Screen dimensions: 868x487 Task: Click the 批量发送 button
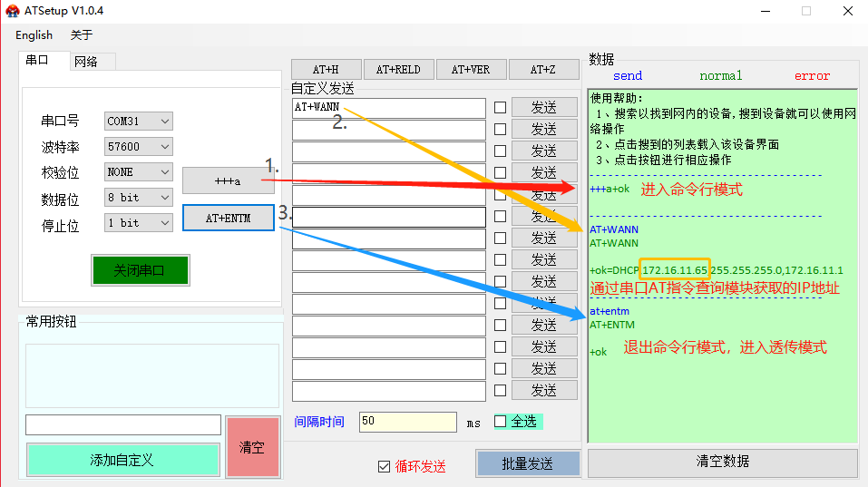point(527,463)
